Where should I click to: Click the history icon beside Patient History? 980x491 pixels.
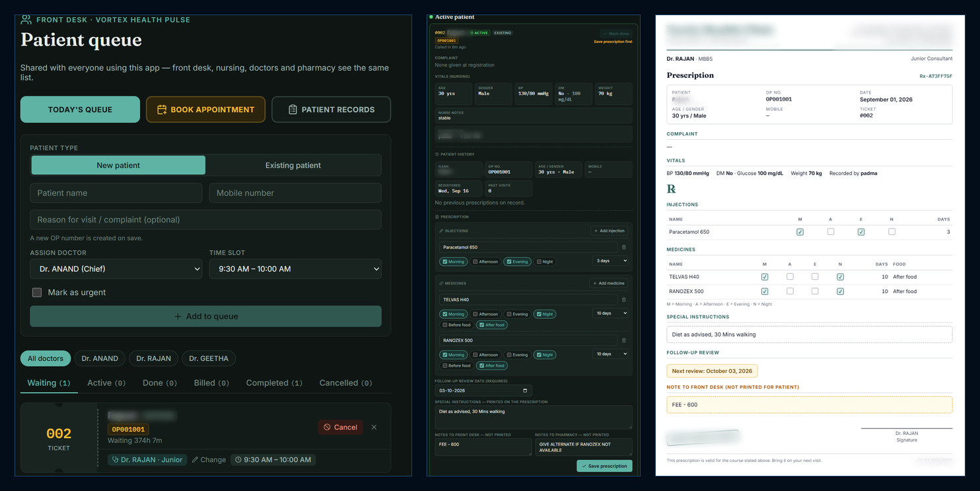pos(437,154)
